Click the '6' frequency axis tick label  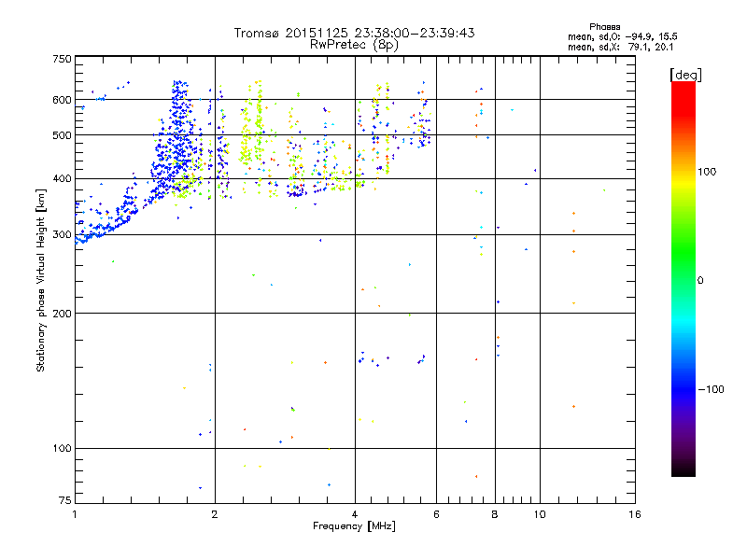tap(436, 514)
